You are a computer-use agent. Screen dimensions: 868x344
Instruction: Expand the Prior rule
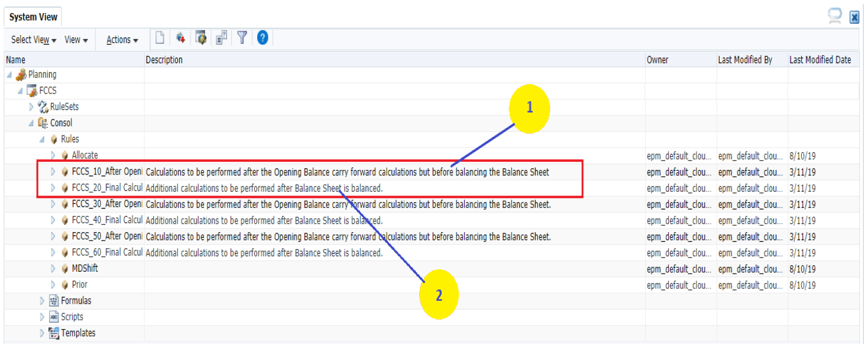(54, 285)
